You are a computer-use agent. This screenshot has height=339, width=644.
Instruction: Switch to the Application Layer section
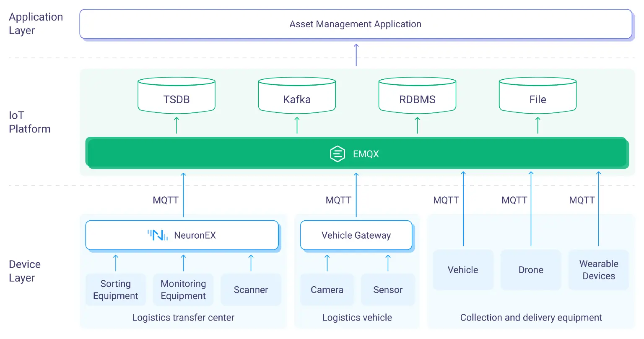pyautogui.click(x=36, y=23)
